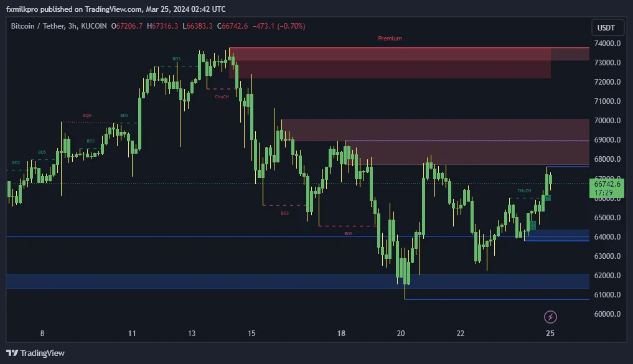The image size is (633, 364).
Task: Click date 18 on the time axis
Action: 341,334
